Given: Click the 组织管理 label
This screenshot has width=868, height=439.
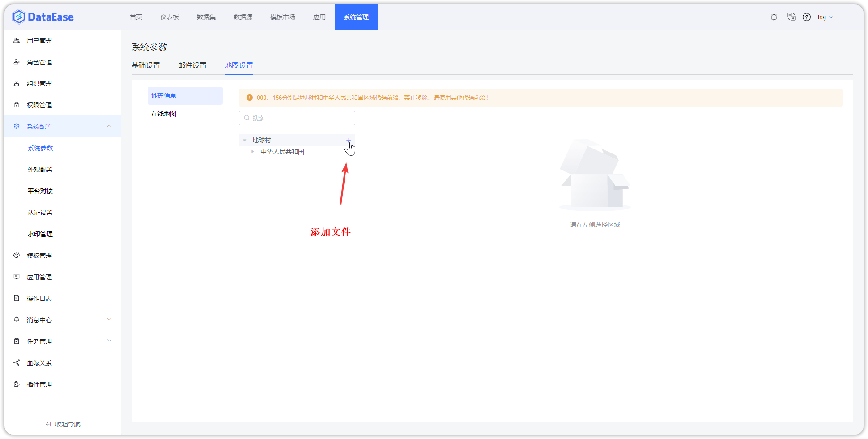Looking at the screenshot, I should (39, 84).
